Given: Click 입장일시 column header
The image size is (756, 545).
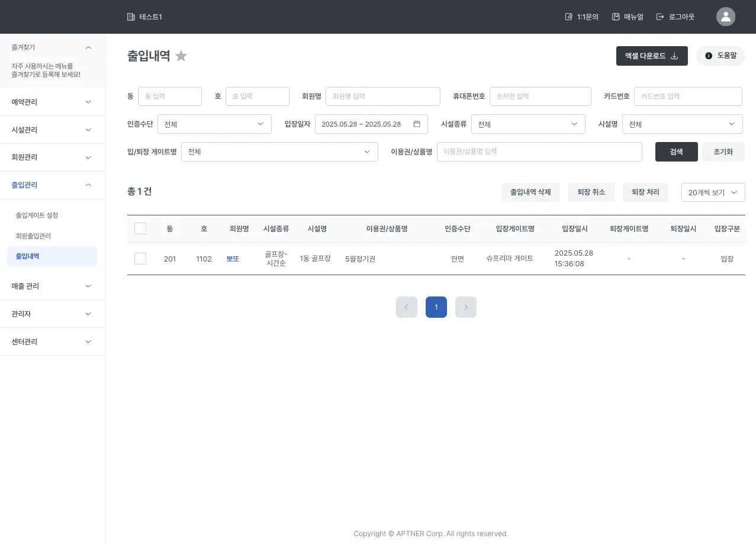Looking at the screenshot, I should tap(574, 229).
